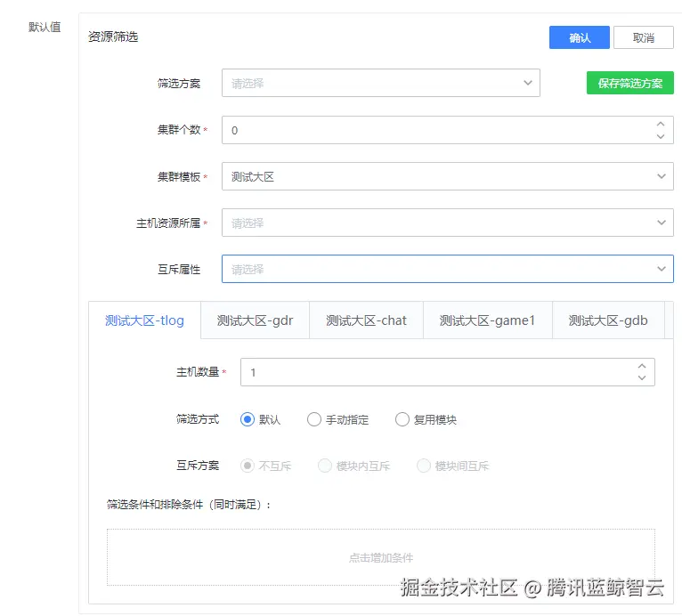Click the 取消 cancel button
Viewport: 682px width, 616px height.
(644, 37)
